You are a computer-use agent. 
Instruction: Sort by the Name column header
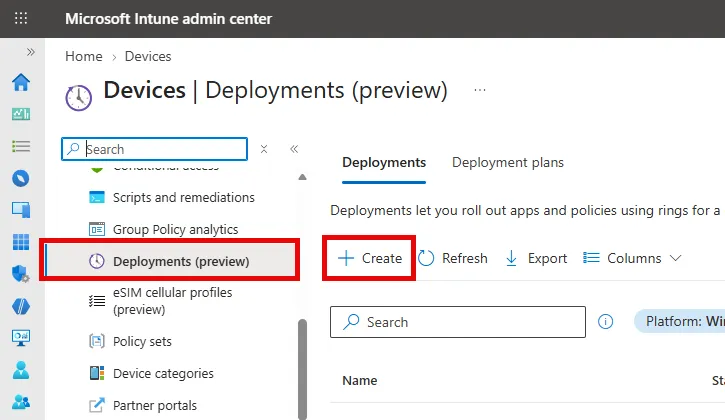pyautogui.click(x=360, y=381)
